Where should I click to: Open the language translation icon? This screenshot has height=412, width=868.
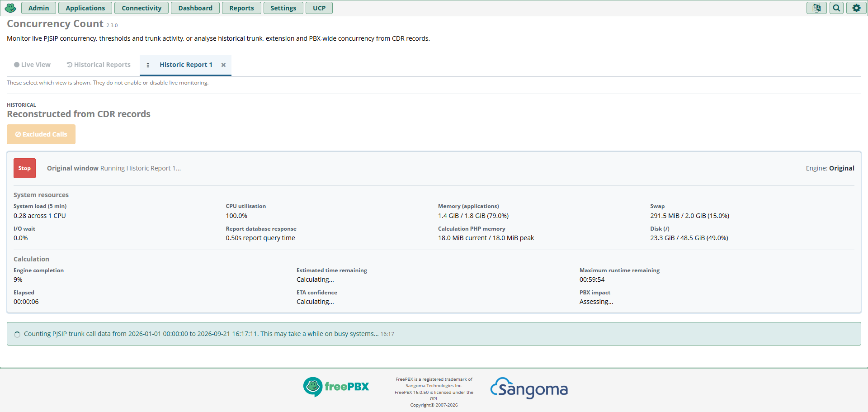[x=816, y=8]
